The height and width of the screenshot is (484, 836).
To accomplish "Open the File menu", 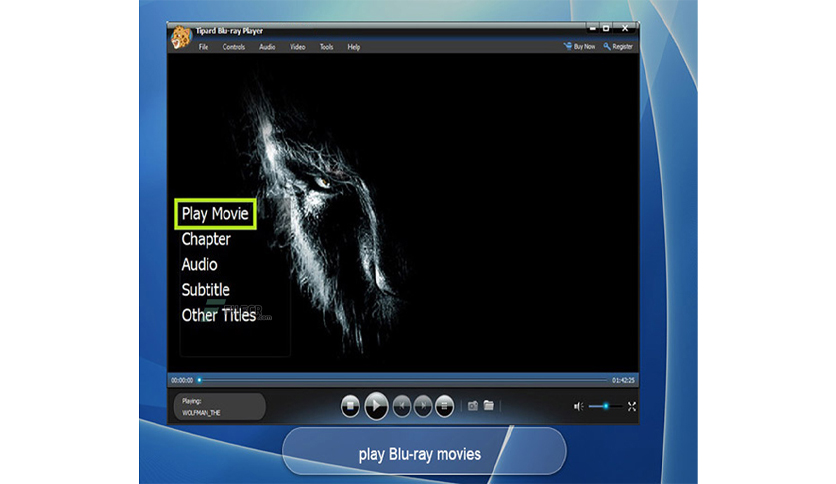I will pos(203,47).
